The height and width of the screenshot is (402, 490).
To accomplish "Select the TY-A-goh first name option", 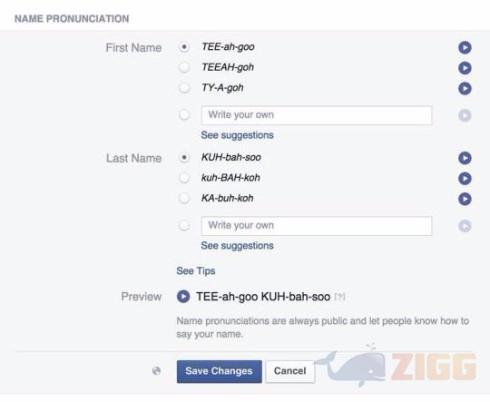I will [x=184, y=88].
